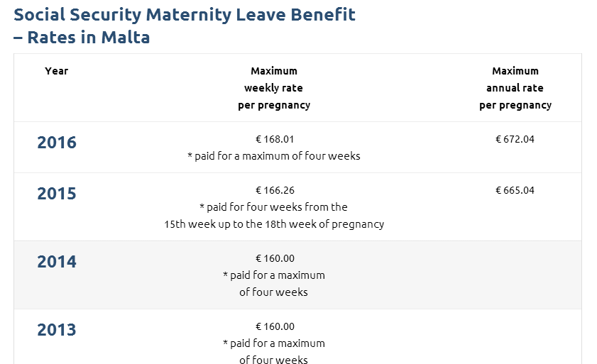Click the € 665.04 annual rate
The width and height of the screenshot is (597, 364).
(x=515, y=190)
